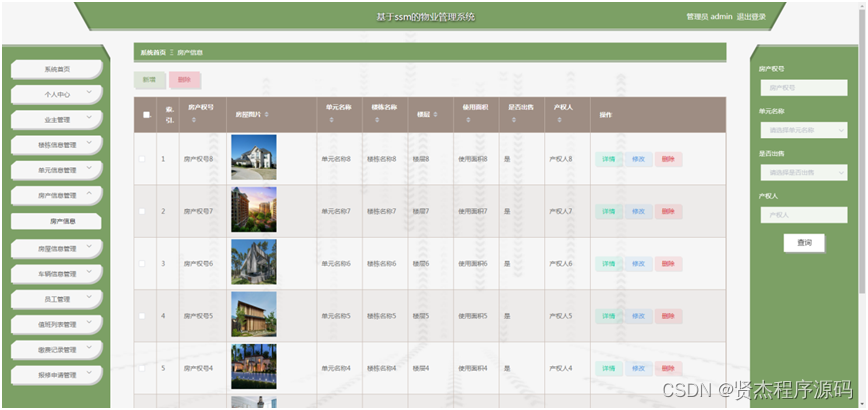Click 删除 for 房产权号7 row
The width and height of the screenshot is (868, 410).
pos(668,211)
